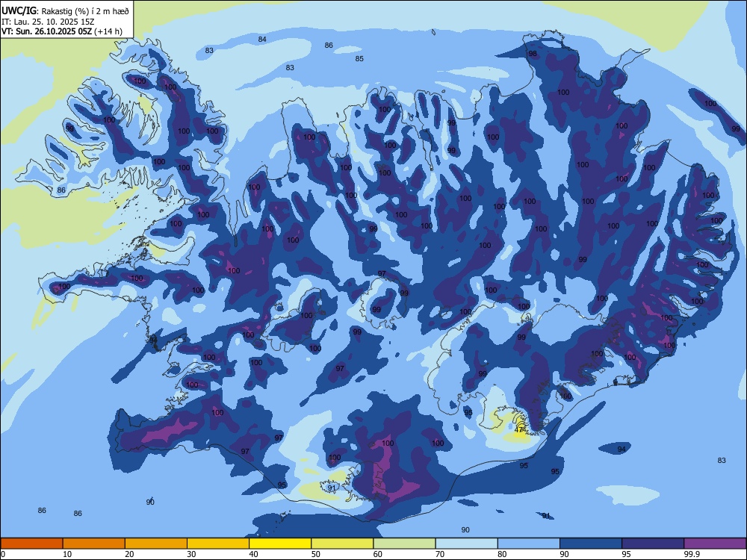Click the "47" value in the yellow dry spot

519,429
